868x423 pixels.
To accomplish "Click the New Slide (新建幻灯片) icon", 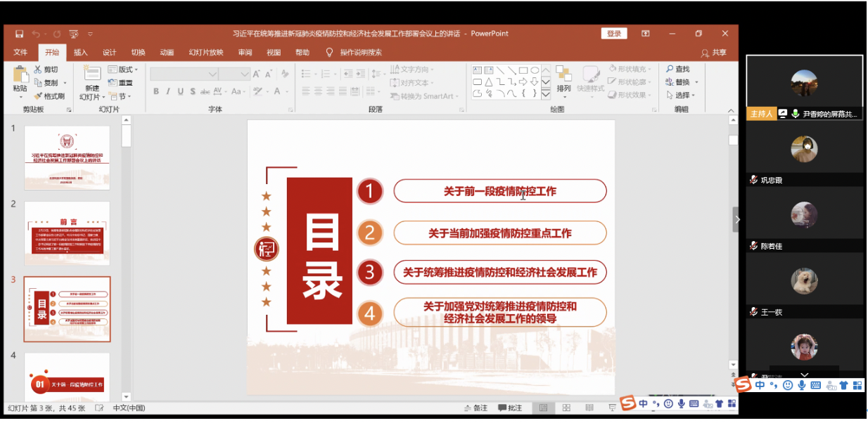I will (92, 74).
